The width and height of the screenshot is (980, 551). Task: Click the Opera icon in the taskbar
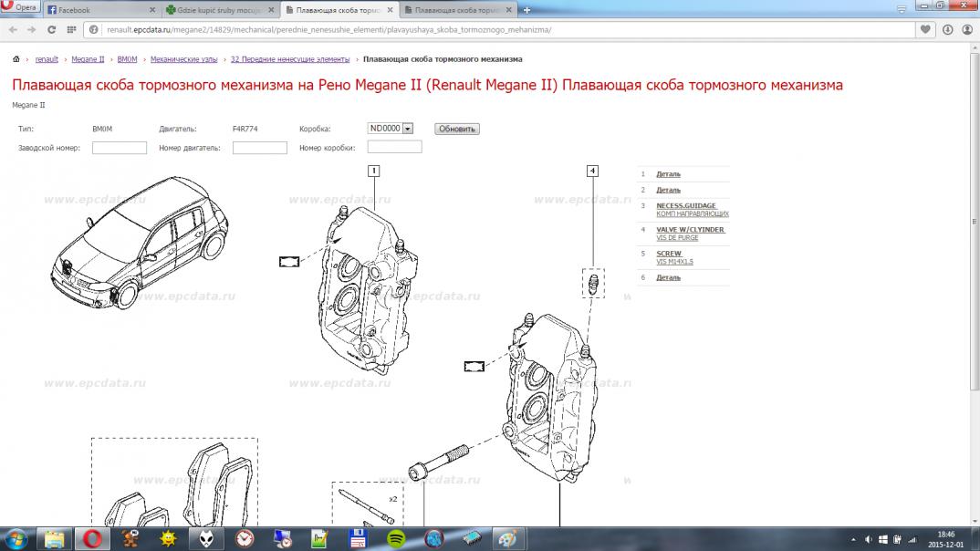92,539
